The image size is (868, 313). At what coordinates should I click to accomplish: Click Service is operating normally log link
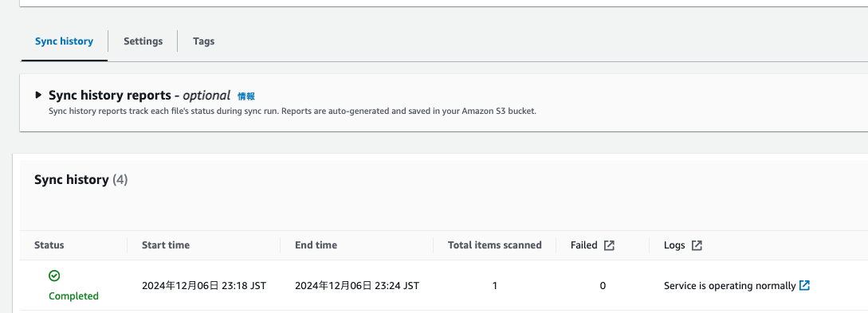point(729,286)
